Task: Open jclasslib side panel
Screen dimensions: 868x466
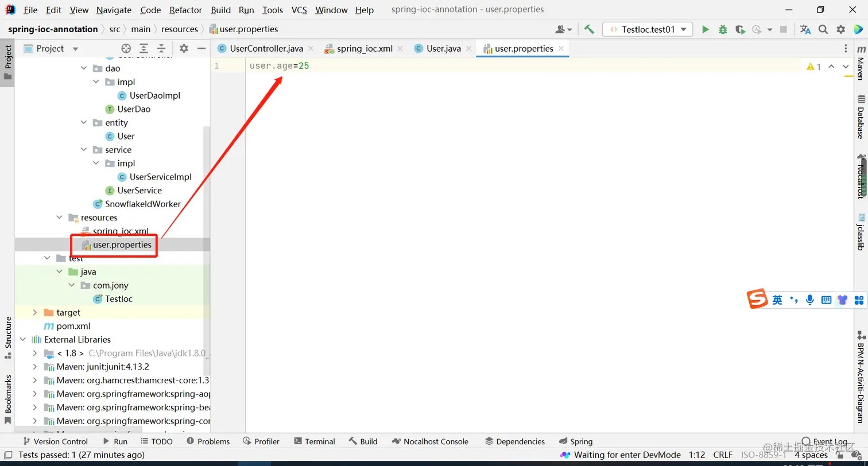Action: tap(861, 232)
